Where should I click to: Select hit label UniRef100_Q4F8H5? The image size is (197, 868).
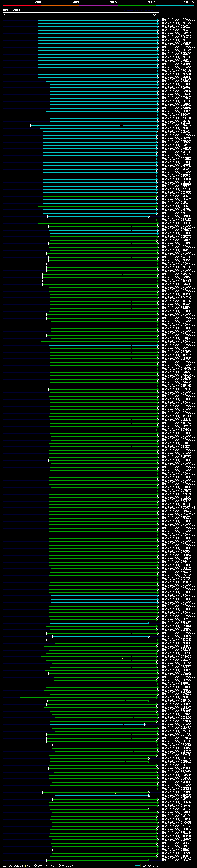(x=177, y=386)
